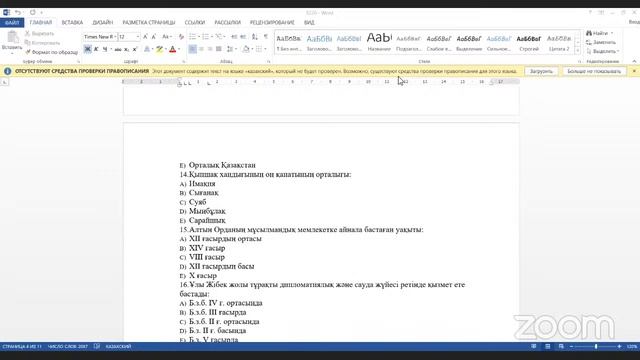Viewport: 640px width, 360px height.
Task: Apply the yellow text highlight color
Action: [x=159, y=49]
